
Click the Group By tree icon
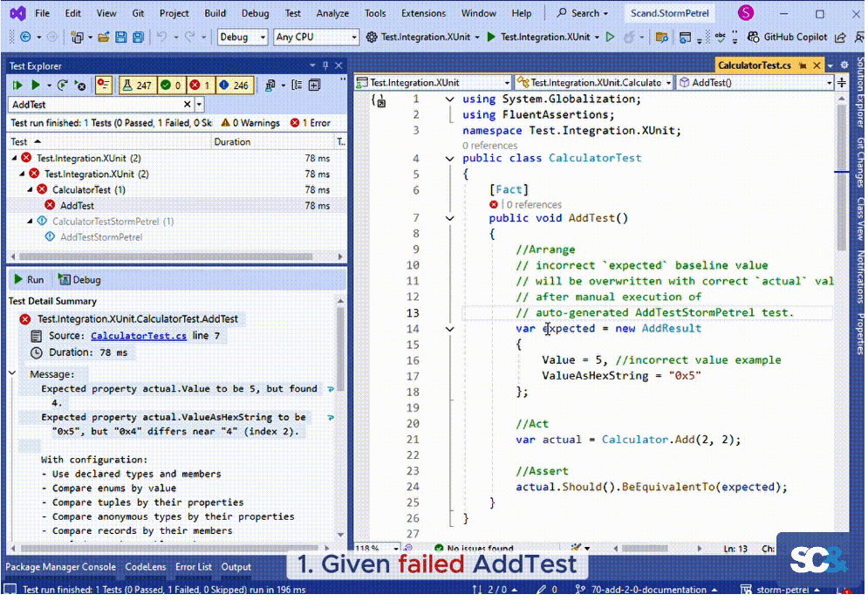(x=297, y=85)
